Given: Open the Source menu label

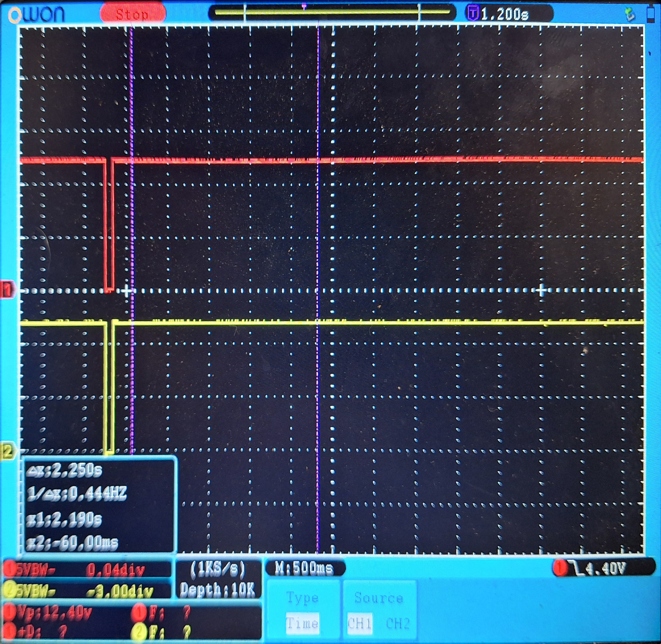Looking at the screenshot, I should tap(379, 598).
